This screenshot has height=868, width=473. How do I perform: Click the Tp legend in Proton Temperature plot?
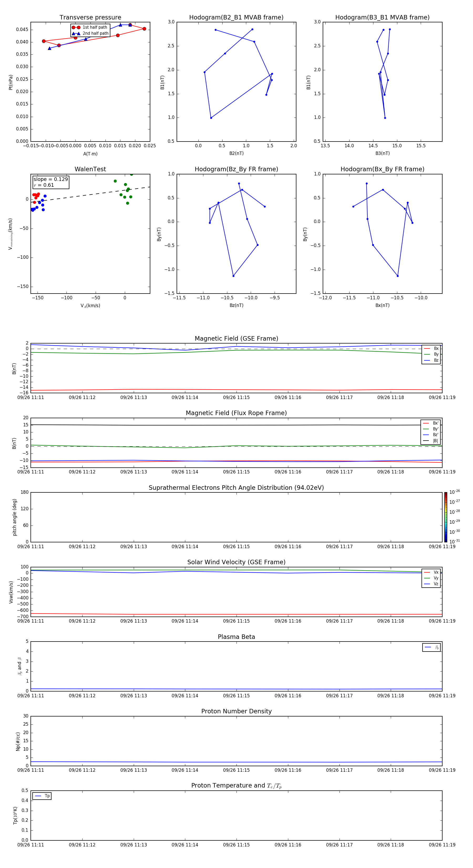[x=42, y=796]
